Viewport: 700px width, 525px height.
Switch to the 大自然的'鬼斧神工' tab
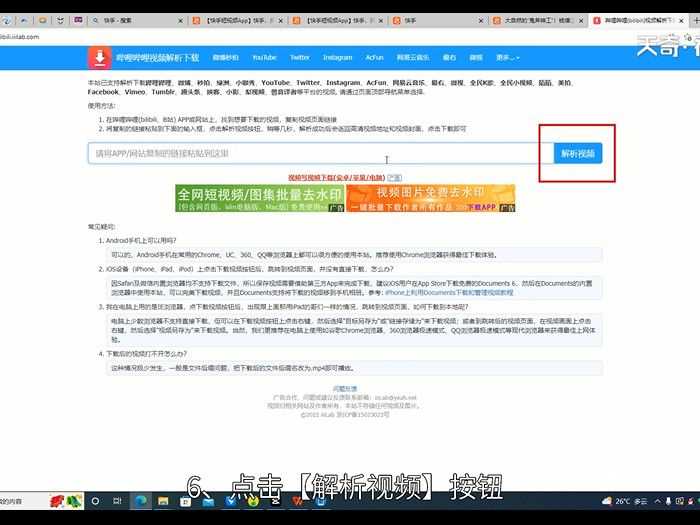[538, 21]
